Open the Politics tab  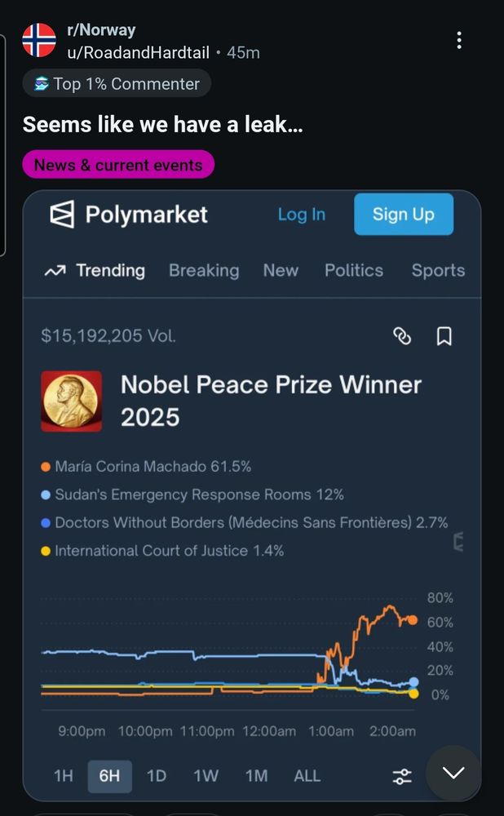coord(354,271)
